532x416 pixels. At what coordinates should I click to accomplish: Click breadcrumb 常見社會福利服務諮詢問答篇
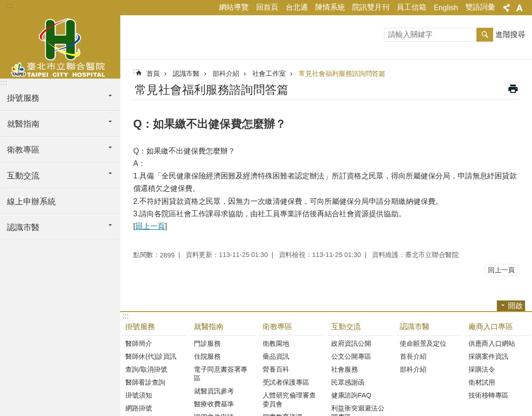342,73
